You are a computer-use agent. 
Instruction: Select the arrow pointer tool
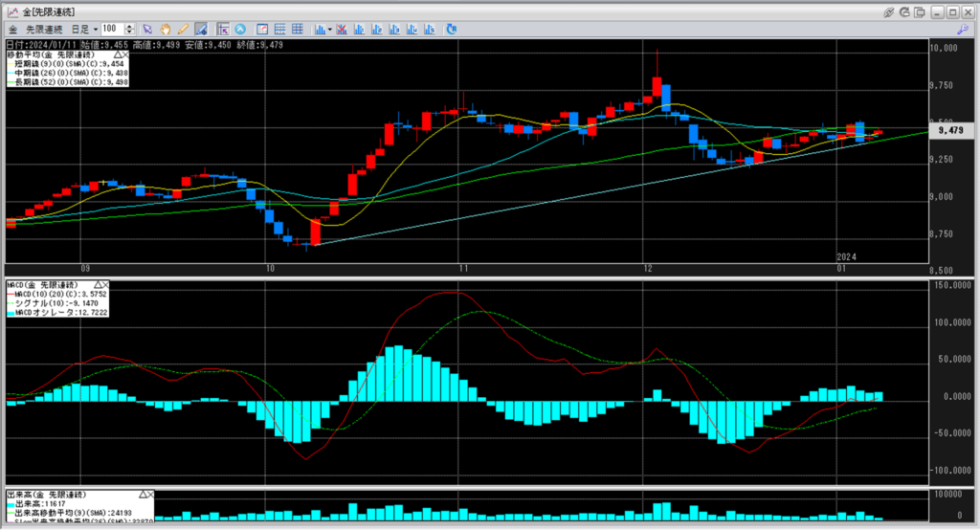(148, 29)
